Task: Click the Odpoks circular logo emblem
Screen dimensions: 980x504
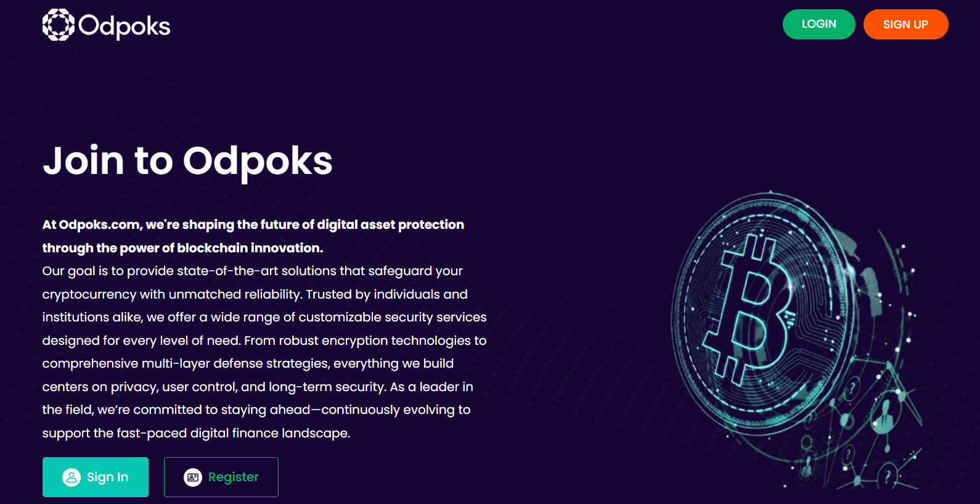Action: [58, 25]
